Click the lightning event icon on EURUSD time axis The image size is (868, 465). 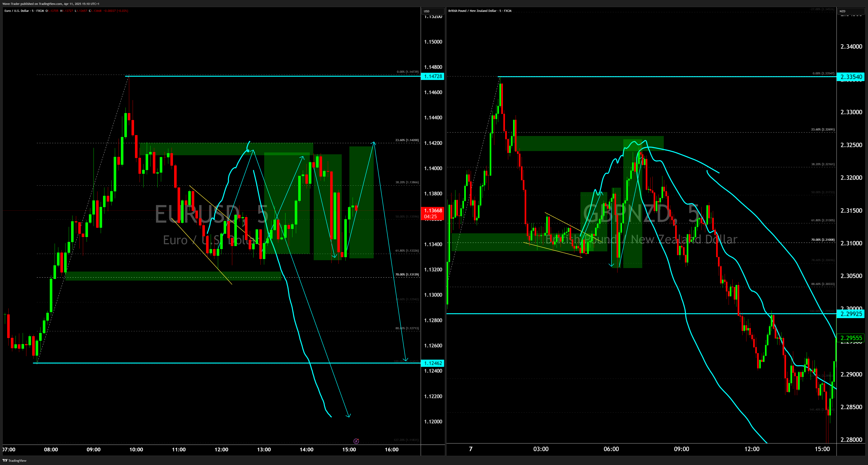356,441
